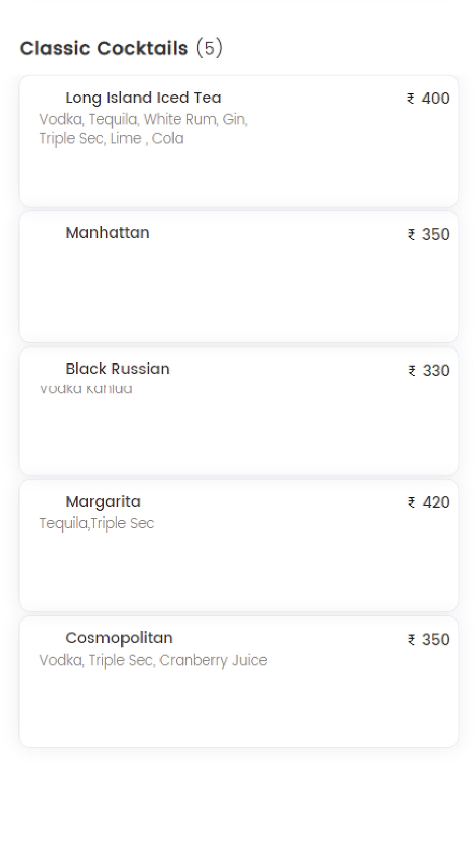475x868 pixels.
Task: Click the 350 price beside Manhattan
Action: pos(435,234)
